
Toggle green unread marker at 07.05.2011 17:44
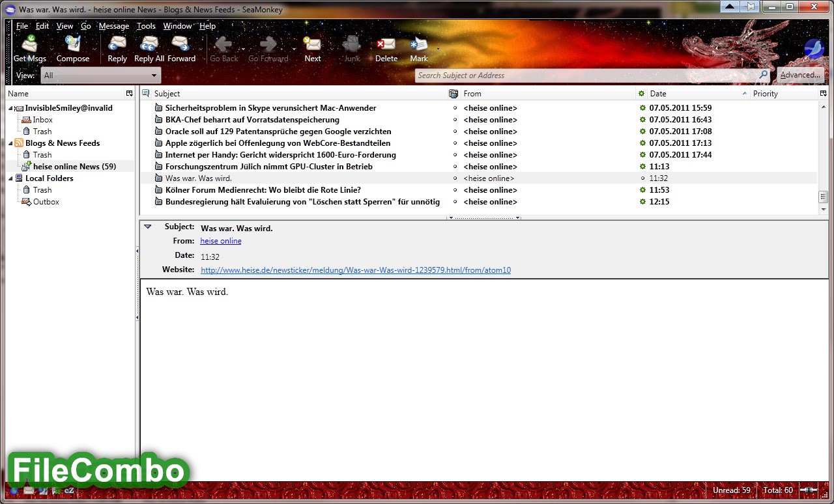642,155
